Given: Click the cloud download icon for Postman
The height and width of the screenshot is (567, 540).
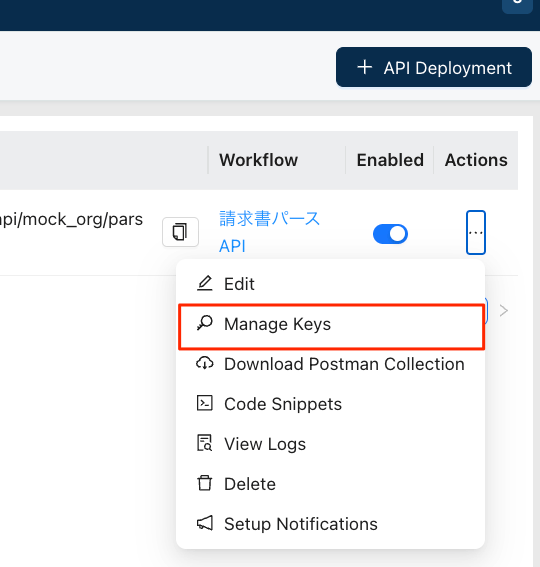Looking at the screenshot, I should pos(205,363).
